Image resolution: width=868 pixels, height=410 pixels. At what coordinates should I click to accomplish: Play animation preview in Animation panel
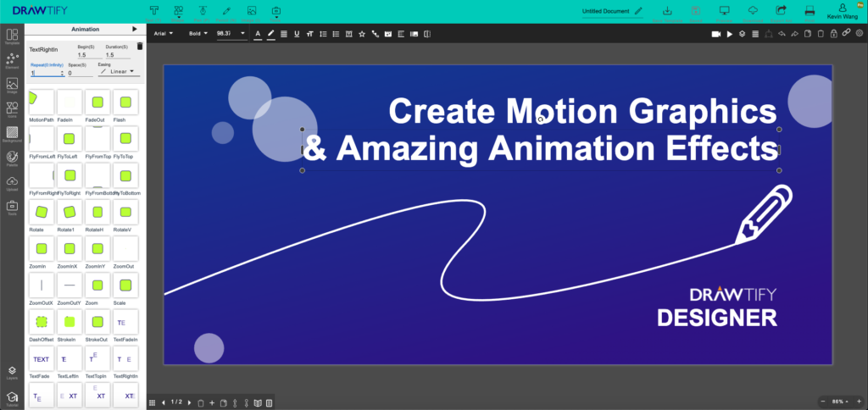click(x=135, y=29)
